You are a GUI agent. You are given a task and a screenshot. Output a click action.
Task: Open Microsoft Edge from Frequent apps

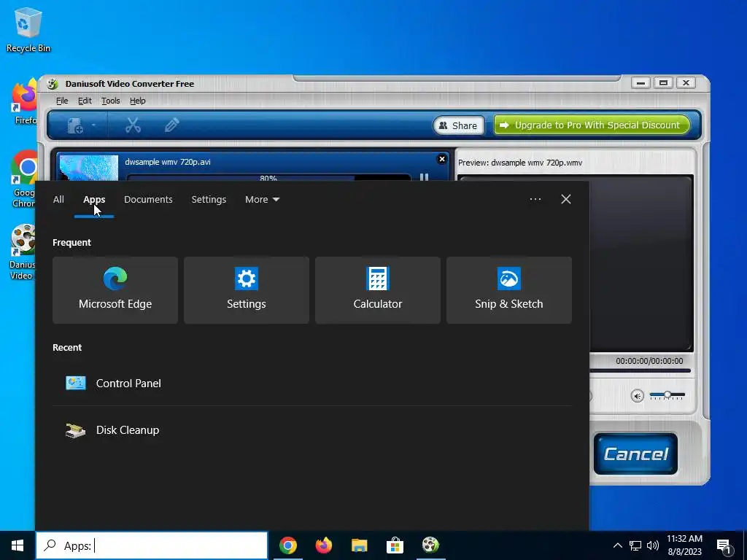(x=115, y=290)
